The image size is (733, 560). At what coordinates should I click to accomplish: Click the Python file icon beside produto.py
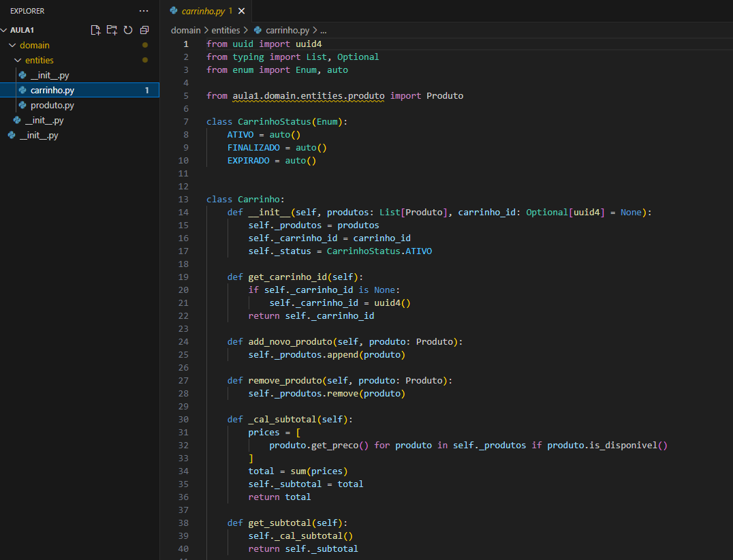coord(22,105)
